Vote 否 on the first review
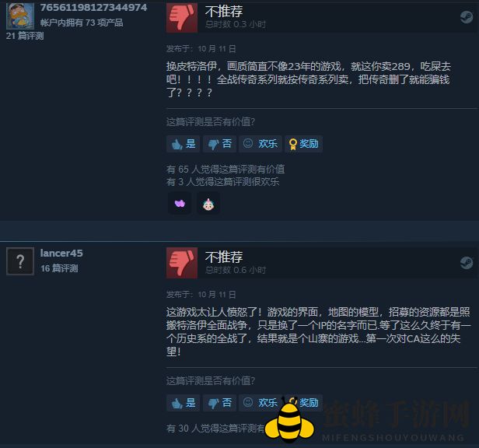479x448 pixels. (x=219, y=144)
